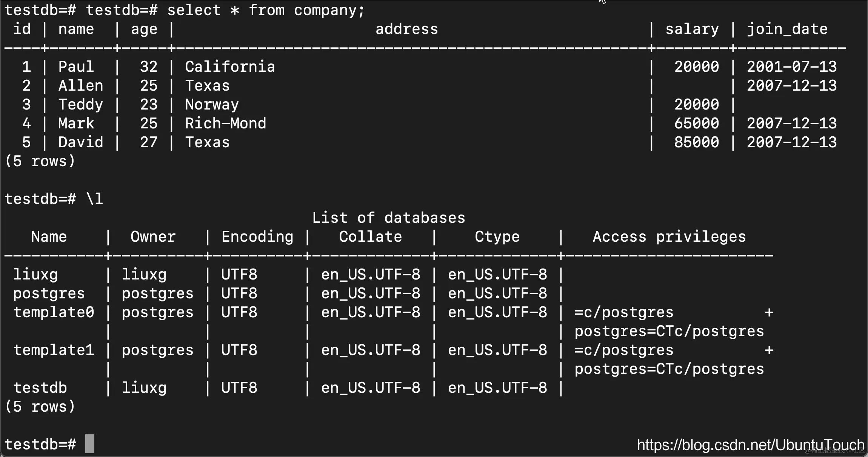Click the "Rich-Mond" address value

[225, 124]
